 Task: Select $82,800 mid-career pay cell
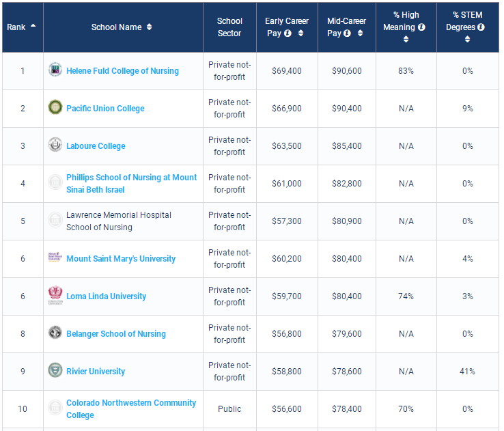coord(347,184)
